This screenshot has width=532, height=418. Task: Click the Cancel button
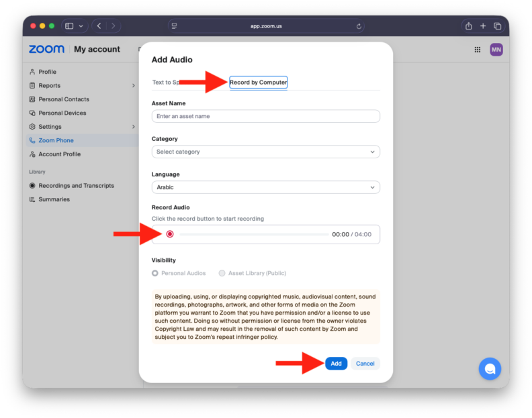pyautogui.click(x=365, y=364)
